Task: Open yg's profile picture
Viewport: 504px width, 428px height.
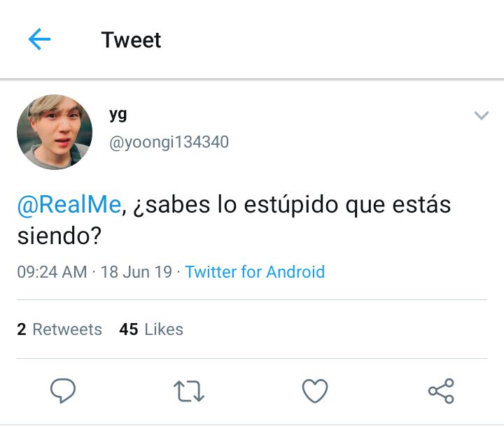Action: coord(55,132)
